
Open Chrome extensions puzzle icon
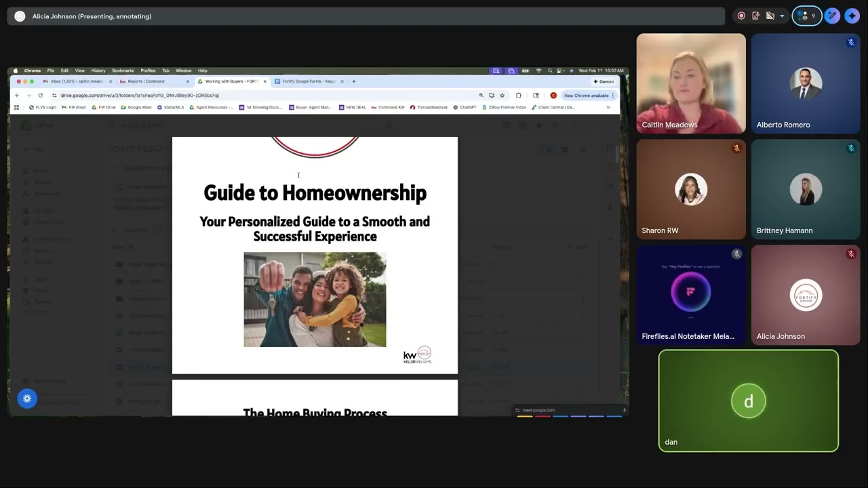(519, 96)
